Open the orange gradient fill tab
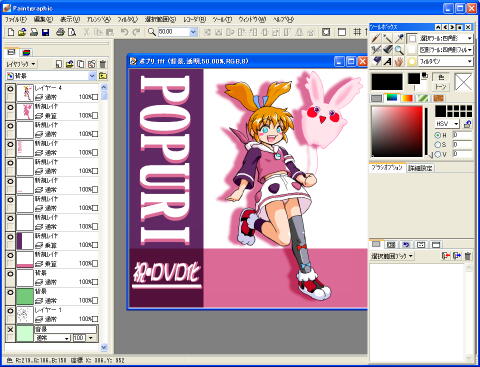The height and width of the screenshot is (367, 480). click(x=406, y=98)
